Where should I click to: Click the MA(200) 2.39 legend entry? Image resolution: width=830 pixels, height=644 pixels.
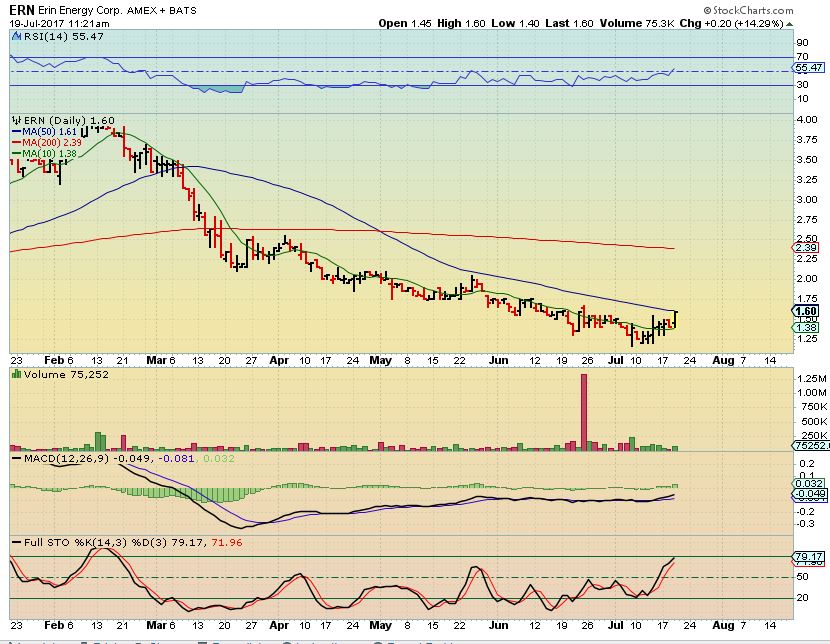(x=47, y=143)
